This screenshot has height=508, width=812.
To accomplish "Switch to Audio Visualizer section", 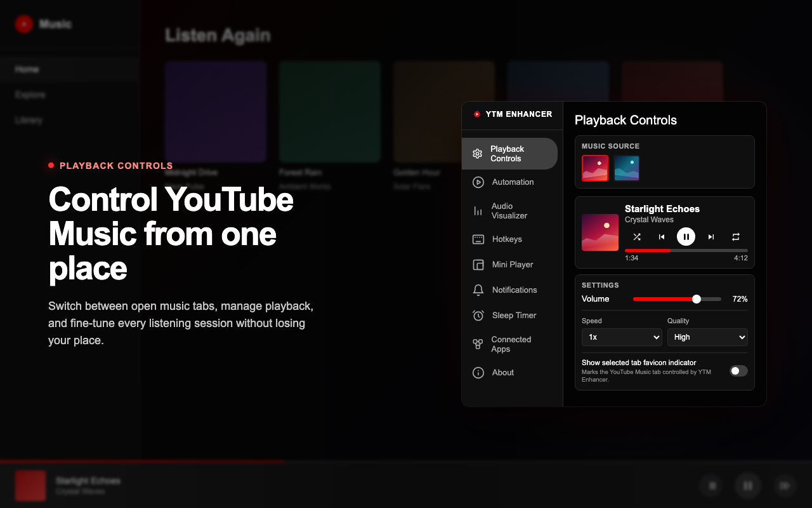I will [509, 211].
